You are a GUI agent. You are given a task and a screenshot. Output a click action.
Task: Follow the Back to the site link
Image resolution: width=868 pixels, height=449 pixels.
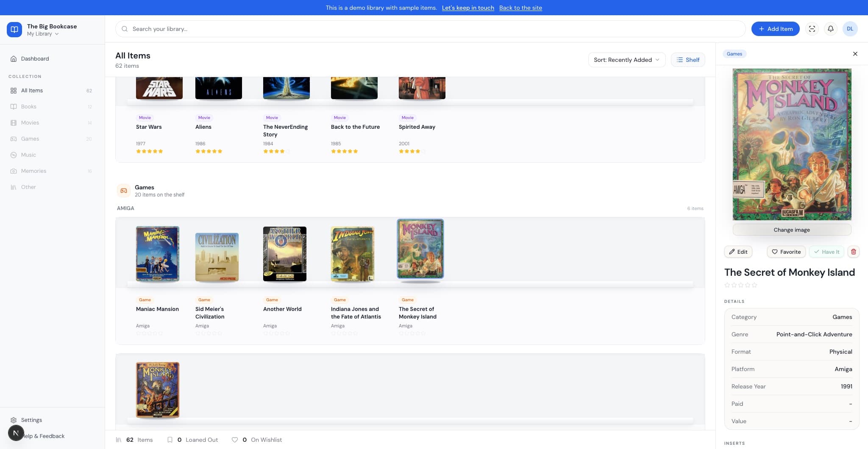point(520,8)
